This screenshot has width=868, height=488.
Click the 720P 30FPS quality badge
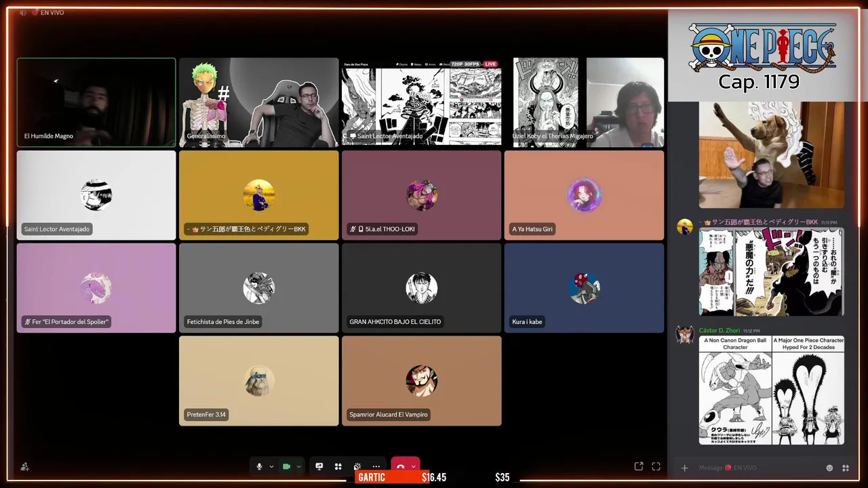point(465,64)
